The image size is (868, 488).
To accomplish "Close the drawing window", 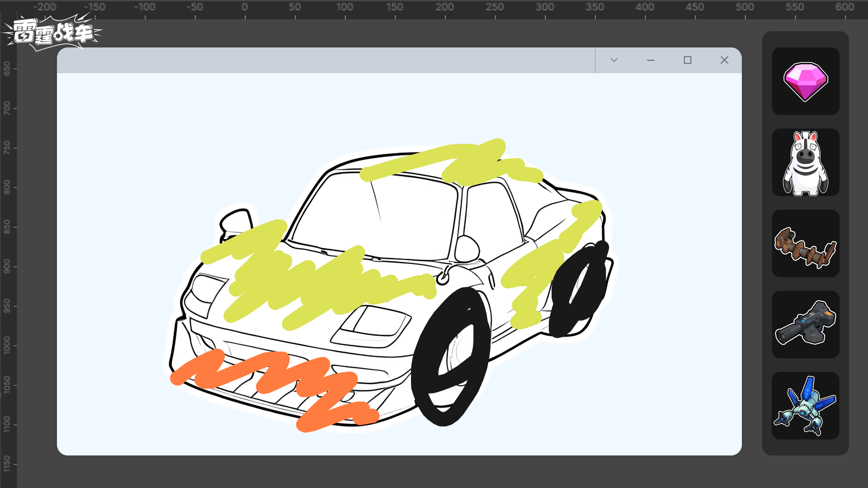I will click(x=724, y=60).
